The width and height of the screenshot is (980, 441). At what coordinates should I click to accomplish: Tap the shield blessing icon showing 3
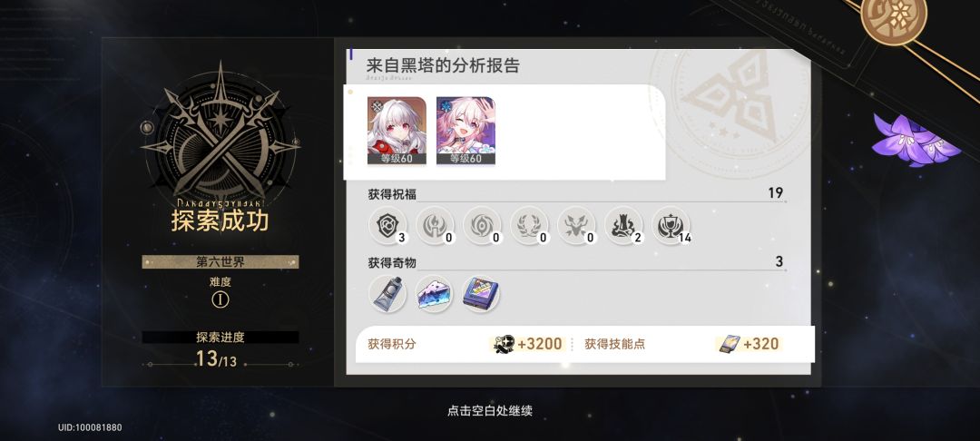coord(387,226)
